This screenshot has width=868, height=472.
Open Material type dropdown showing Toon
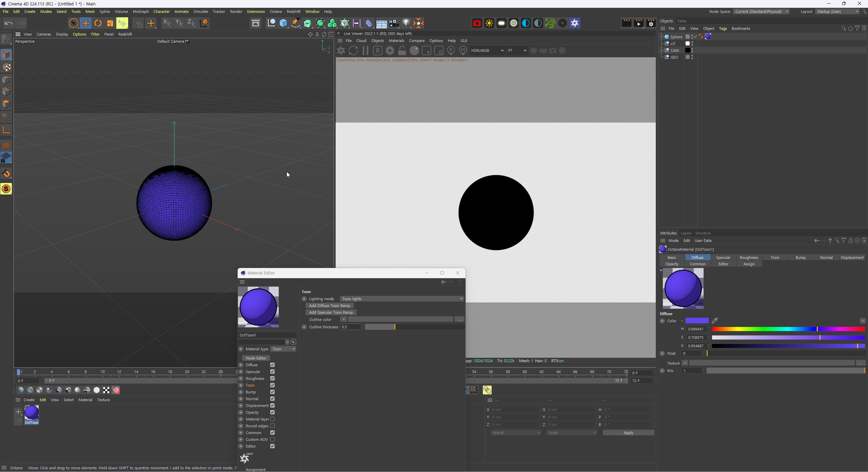283,349
